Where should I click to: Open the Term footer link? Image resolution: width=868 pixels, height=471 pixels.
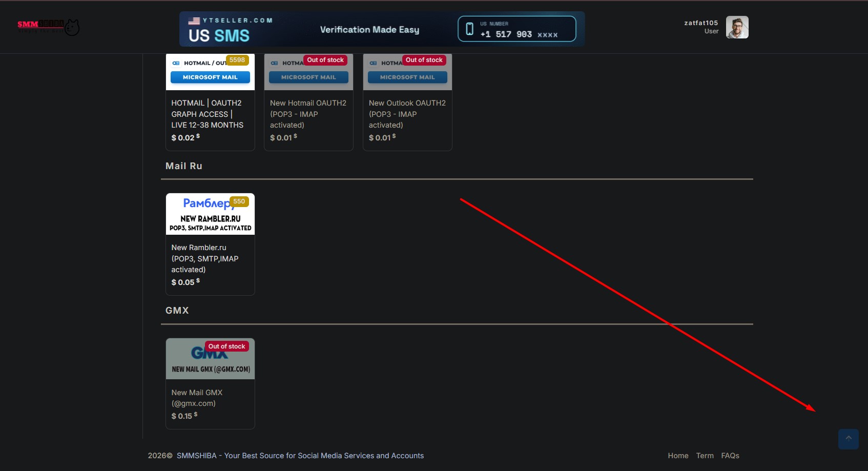pos(705,456)
